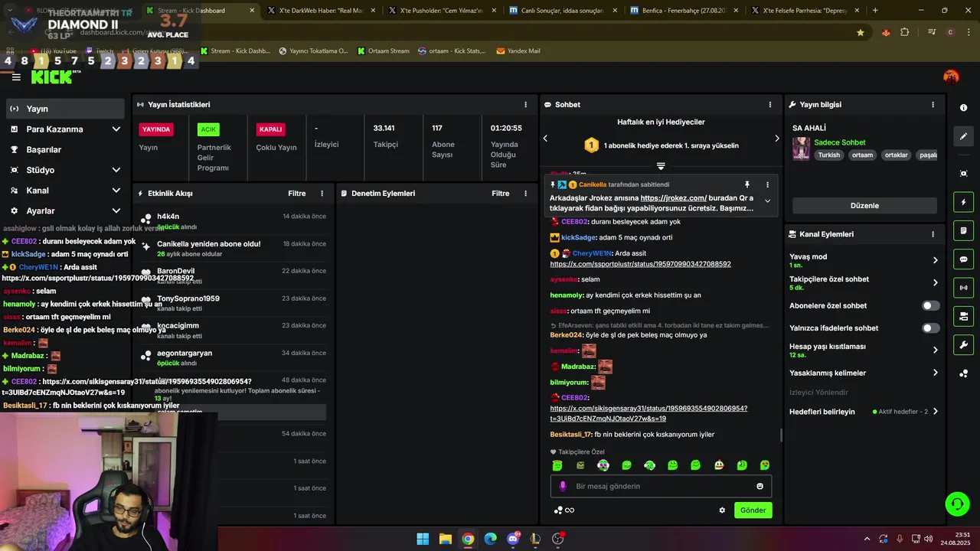Open Etkinlik Akışı panel three-dot menu
The height and width of the screenshot is (551, 980).
point(322,194)
